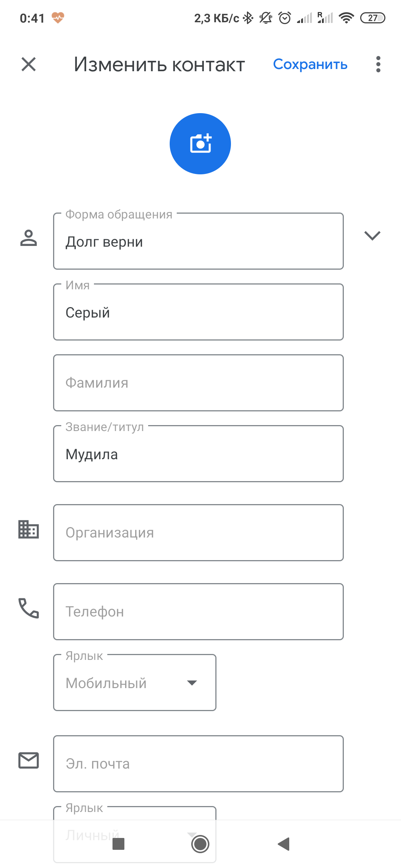
Task: Tap the person icon beside name fields
Action: pyautogui.click(x=29, y=238)
